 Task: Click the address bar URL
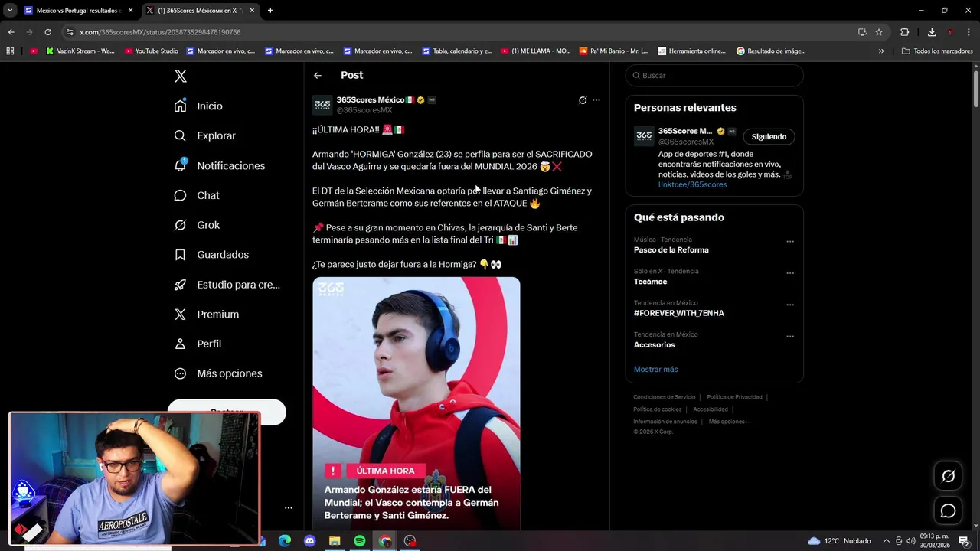coord(160,32)
